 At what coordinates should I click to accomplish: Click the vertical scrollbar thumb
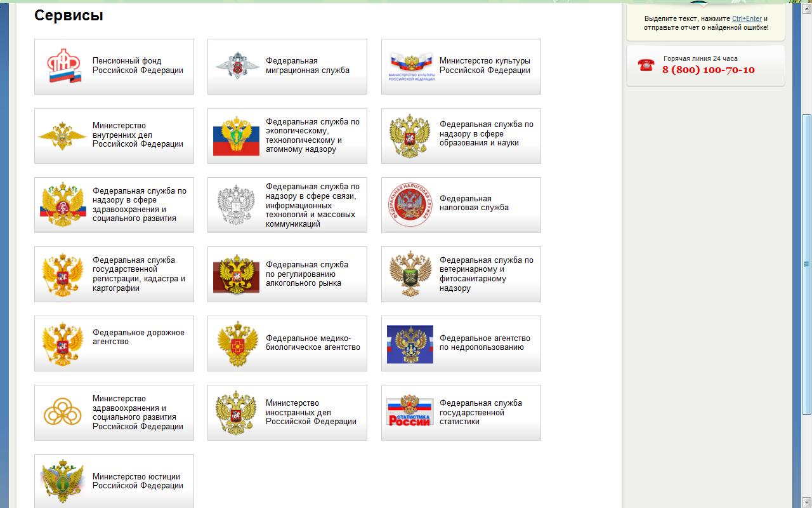coord(806,264)
